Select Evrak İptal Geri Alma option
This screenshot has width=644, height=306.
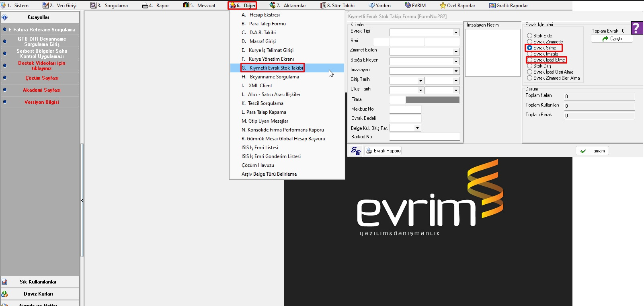coord(529,72)
